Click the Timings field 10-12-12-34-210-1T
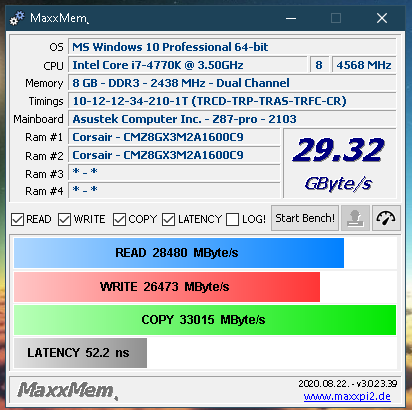 [232, 101]
